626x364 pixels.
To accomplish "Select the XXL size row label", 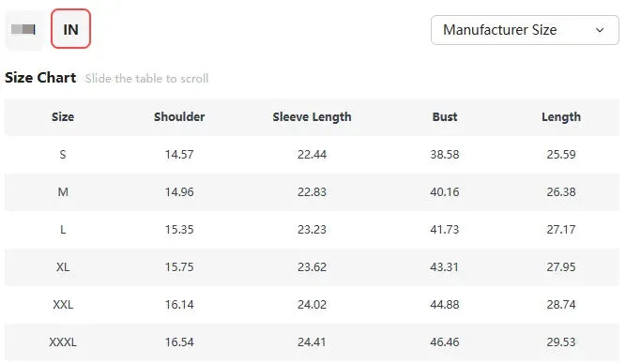I will pos(63,305).
